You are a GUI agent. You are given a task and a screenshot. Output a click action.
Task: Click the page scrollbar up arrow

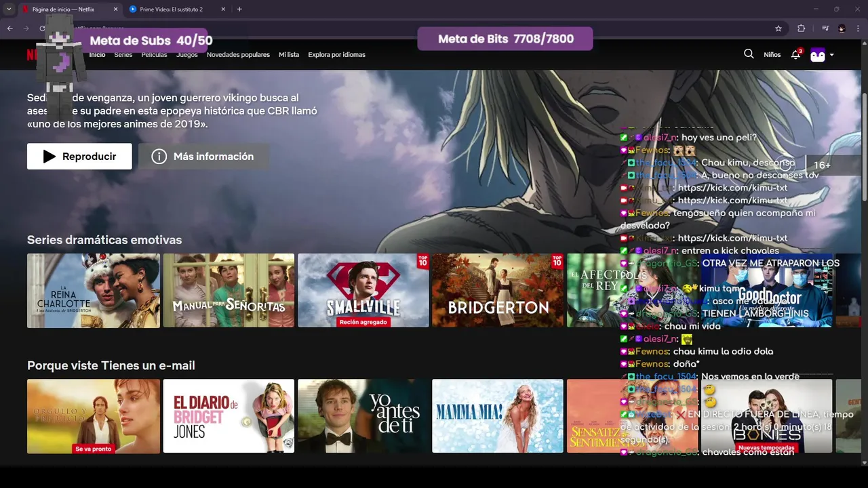[x=865, y=43]
